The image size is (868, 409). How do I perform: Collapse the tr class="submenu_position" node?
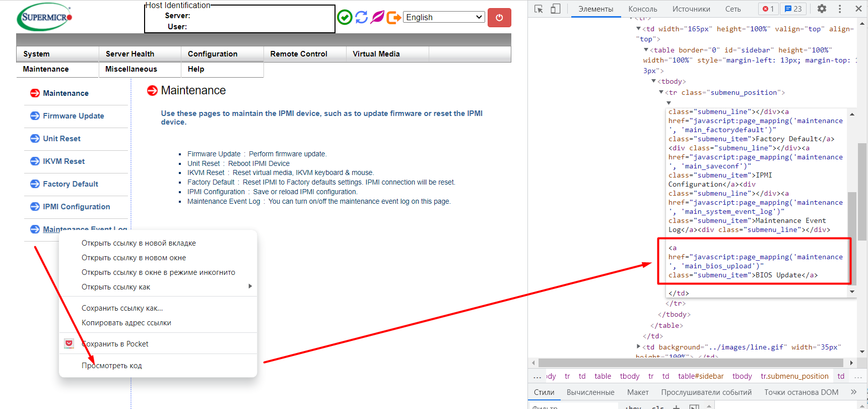pyautogui.click(x=661, y=92)
